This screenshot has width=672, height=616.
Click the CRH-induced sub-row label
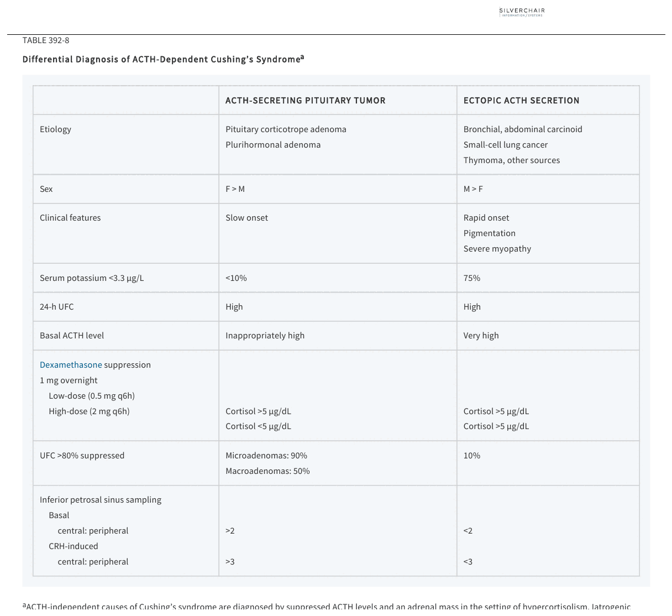coord(73,546)
